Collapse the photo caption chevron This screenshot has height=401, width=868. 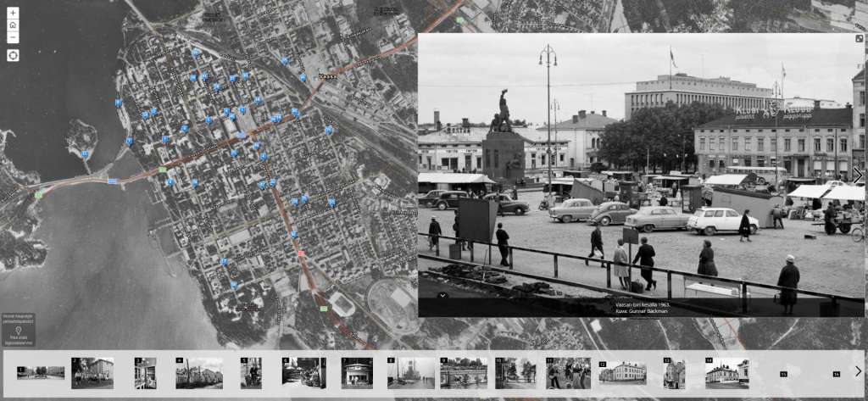[x=442, y=296]
